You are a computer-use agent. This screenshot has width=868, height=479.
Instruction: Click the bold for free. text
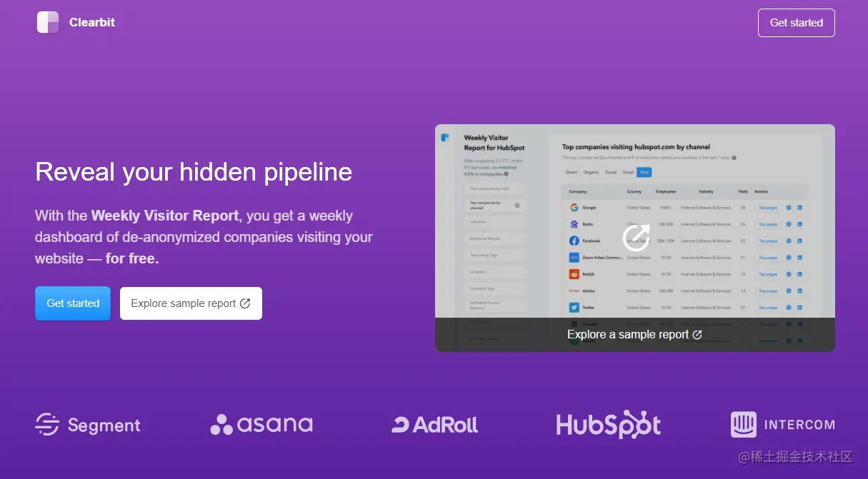point(132,258)
